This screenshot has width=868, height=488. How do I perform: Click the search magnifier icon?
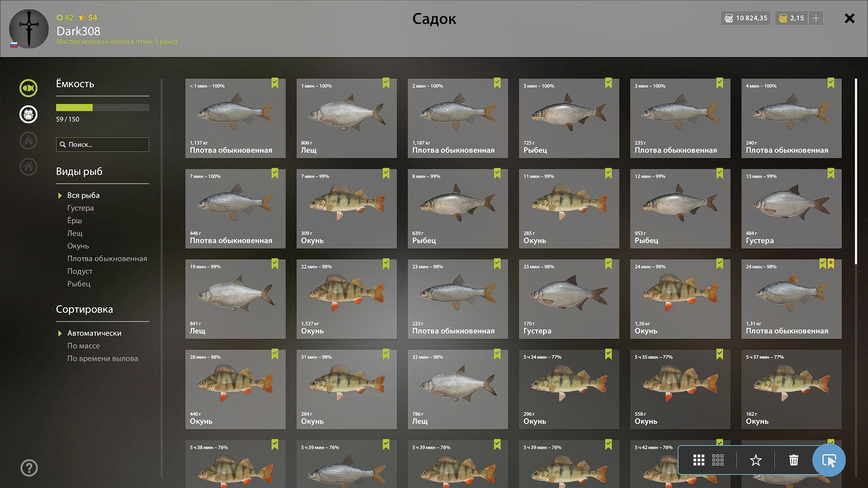63,145
